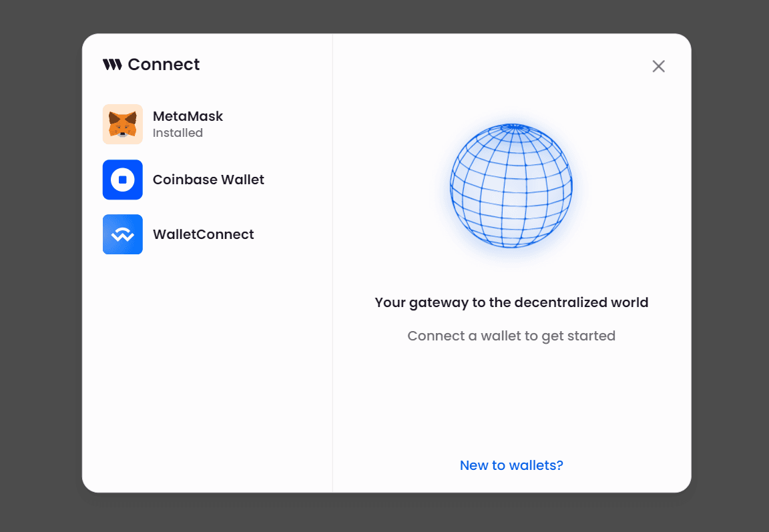Open the "New to wallets?" link
Image resolution: width=769 pixels, height=532 pixels.
coord(511,465)
